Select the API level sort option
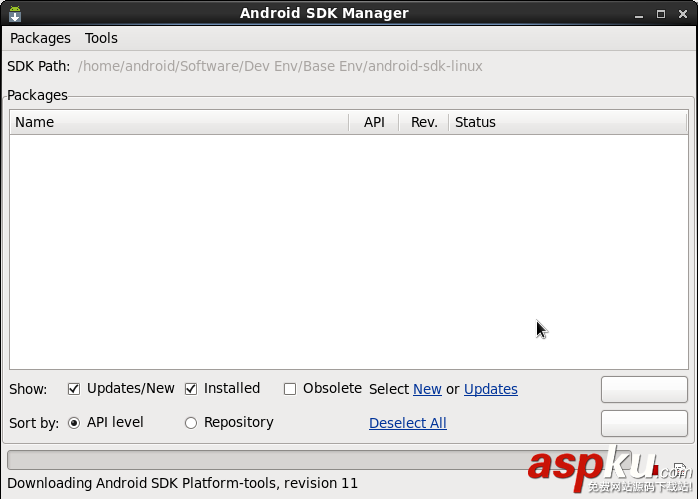Image resolution: width=698 pixels, height=499 pixels. click(x=74, y=423)
